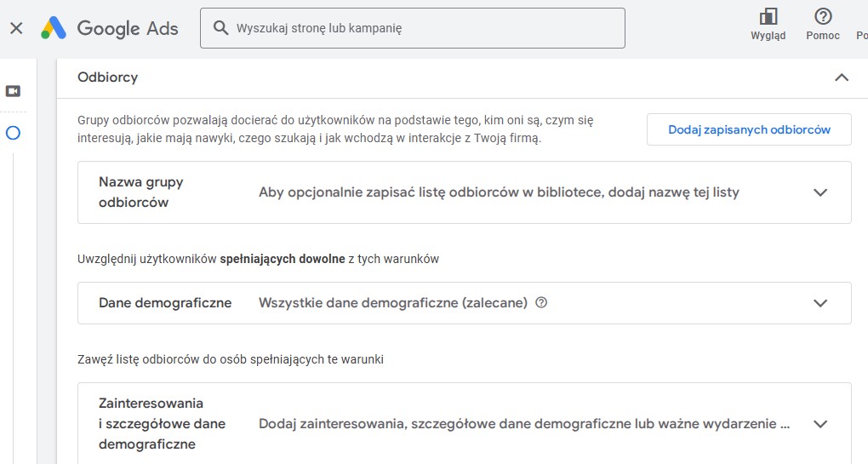Click the Aby opcjonalnie zapisać listę odbiorców text
This screenshot has height=464, width=868.
499,192
